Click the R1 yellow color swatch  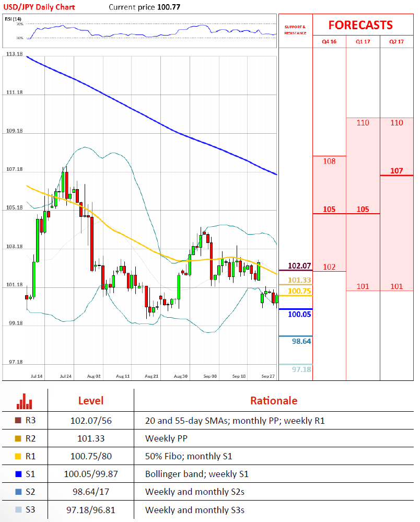[x=18, y=456]
